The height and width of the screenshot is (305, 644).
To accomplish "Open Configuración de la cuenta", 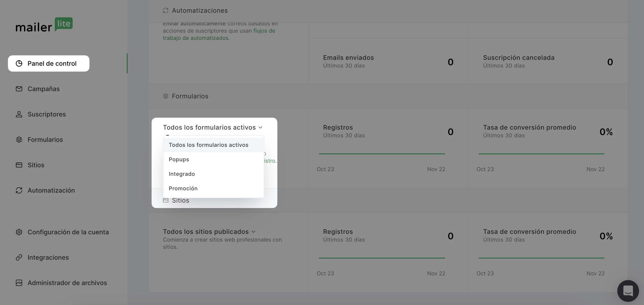I will coord(68,232).
